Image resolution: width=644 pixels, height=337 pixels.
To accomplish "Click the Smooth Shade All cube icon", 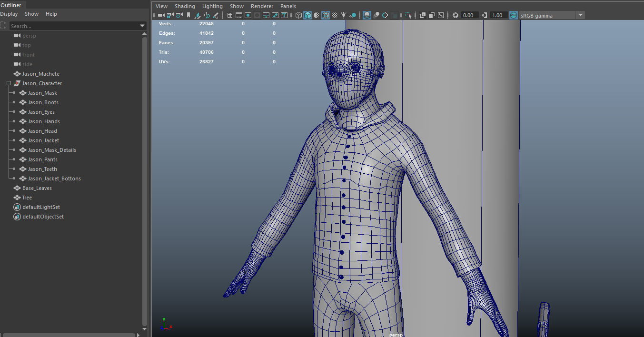I will tap(307, 15).
